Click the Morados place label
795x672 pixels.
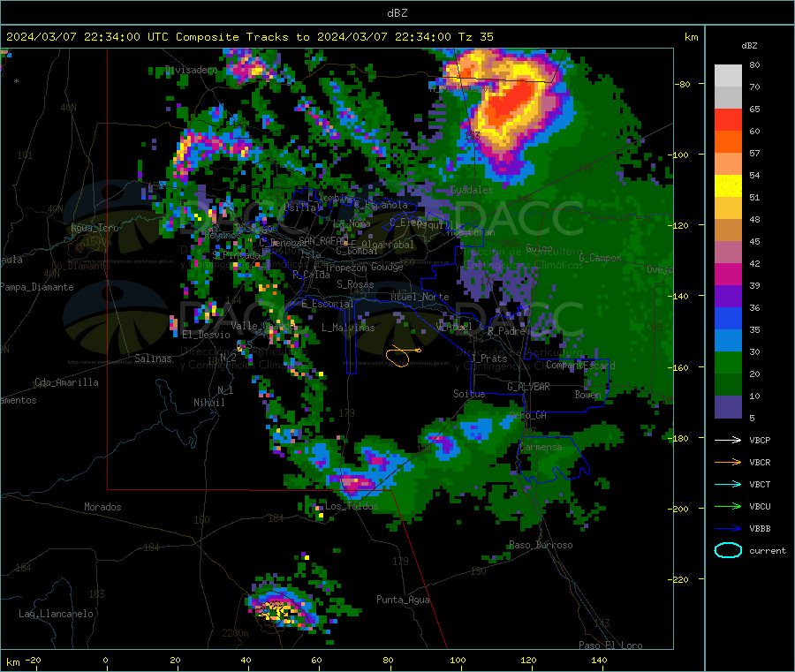click(102, 507)
